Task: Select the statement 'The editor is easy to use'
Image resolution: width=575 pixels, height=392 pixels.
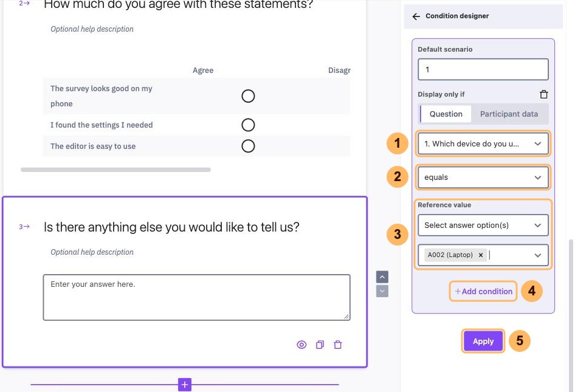Action: pos(93,146)
